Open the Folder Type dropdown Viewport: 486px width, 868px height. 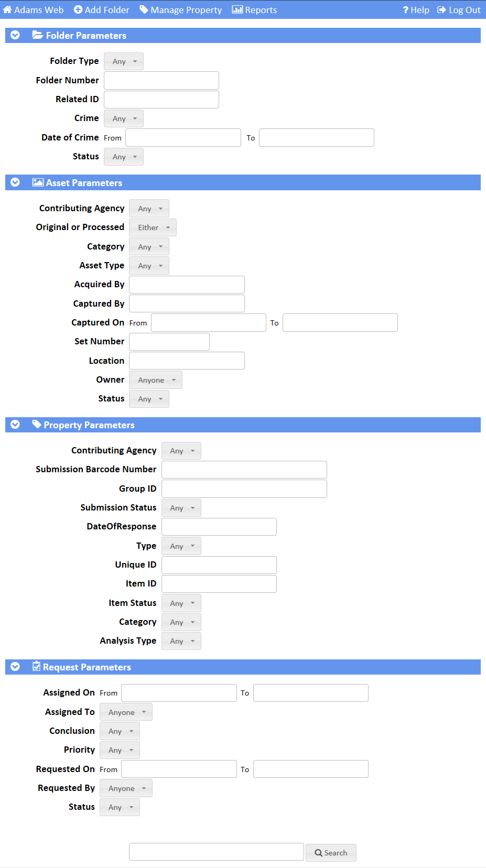point(124,61)
